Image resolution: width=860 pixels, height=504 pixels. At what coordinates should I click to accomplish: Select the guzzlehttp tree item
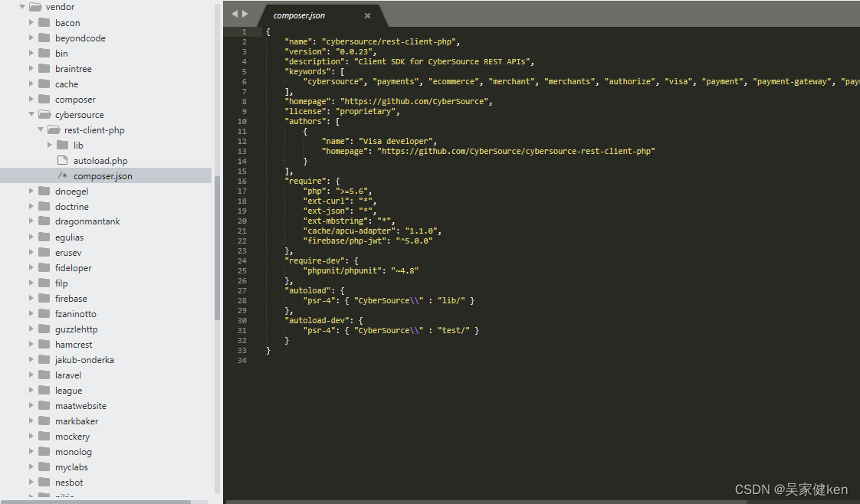click(x=78, y=329)
